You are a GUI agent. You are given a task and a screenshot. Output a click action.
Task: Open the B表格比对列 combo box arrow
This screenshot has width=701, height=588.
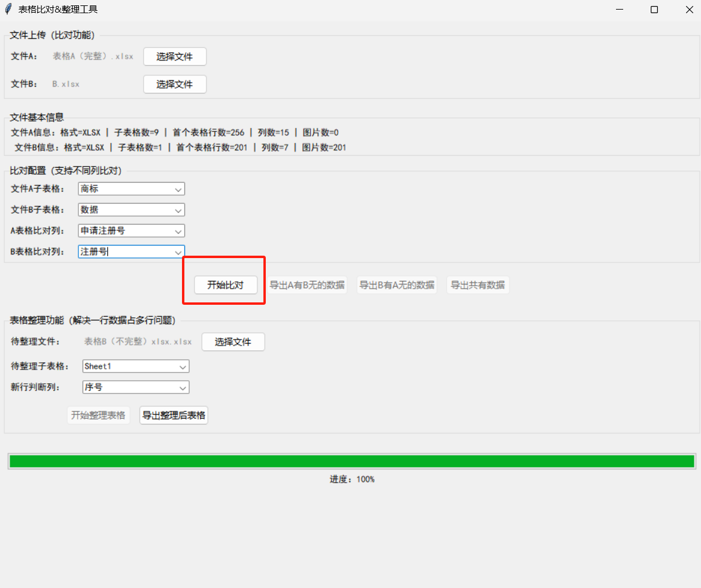click(x=178, y=252)
